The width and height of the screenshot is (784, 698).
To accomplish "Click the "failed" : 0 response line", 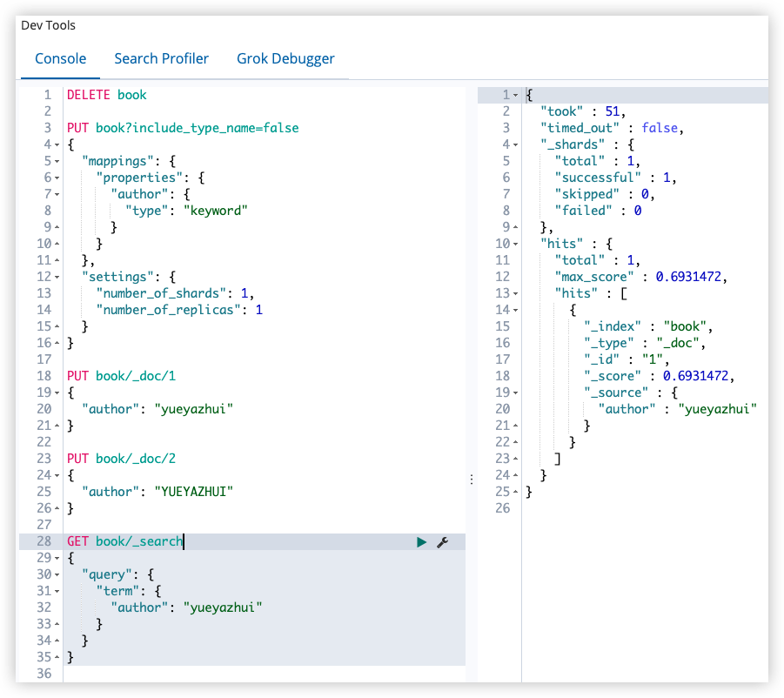I will point(598,211).
